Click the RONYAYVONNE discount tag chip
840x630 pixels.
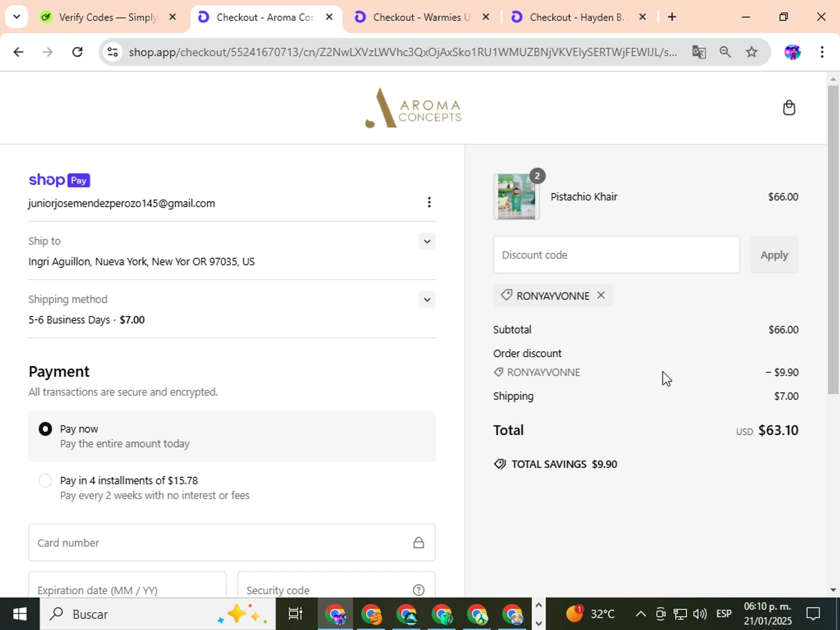tap(553, 295)
